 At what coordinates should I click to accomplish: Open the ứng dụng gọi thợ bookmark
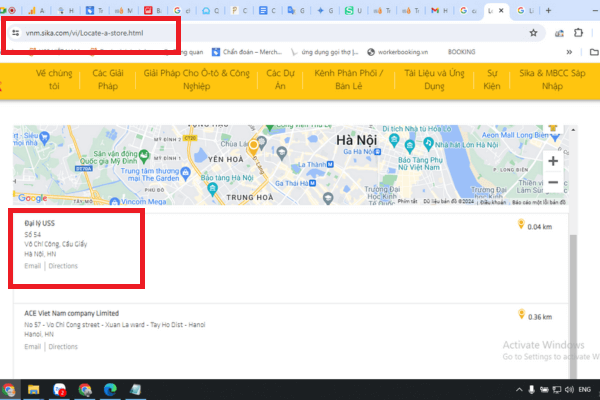pyautogui.click(x=324, y=52)
